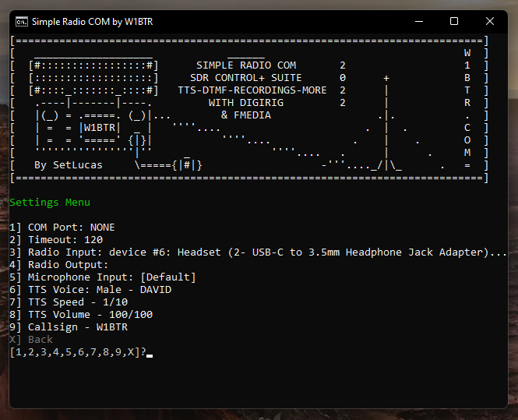The width and height of the screenshot is (518, 420).
Task: Click the 'SIMPLE RADIO COM' banner text
Action: click(246, 65)
